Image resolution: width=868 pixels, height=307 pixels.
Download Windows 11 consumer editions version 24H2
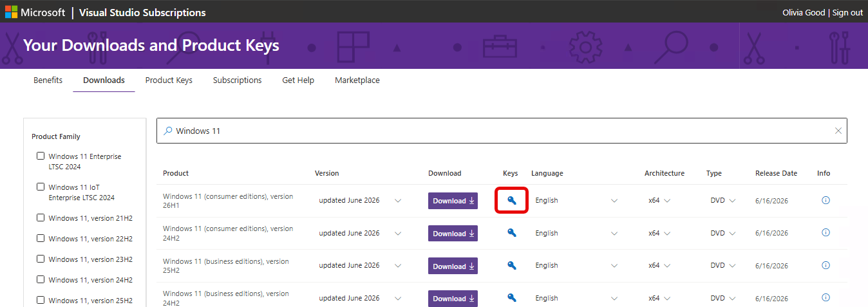click(453, 234)
